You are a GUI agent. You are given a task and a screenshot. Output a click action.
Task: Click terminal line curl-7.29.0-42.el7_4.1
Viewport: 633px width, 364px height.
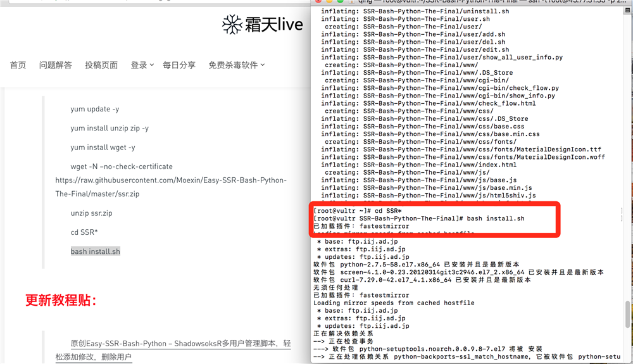pyautogui.click(x=422, y=280)
